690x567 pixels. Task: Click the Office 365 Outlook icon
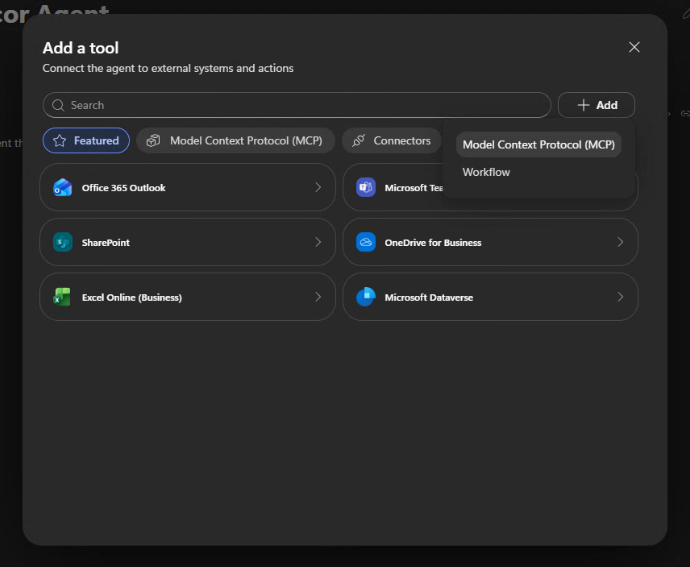62,188
